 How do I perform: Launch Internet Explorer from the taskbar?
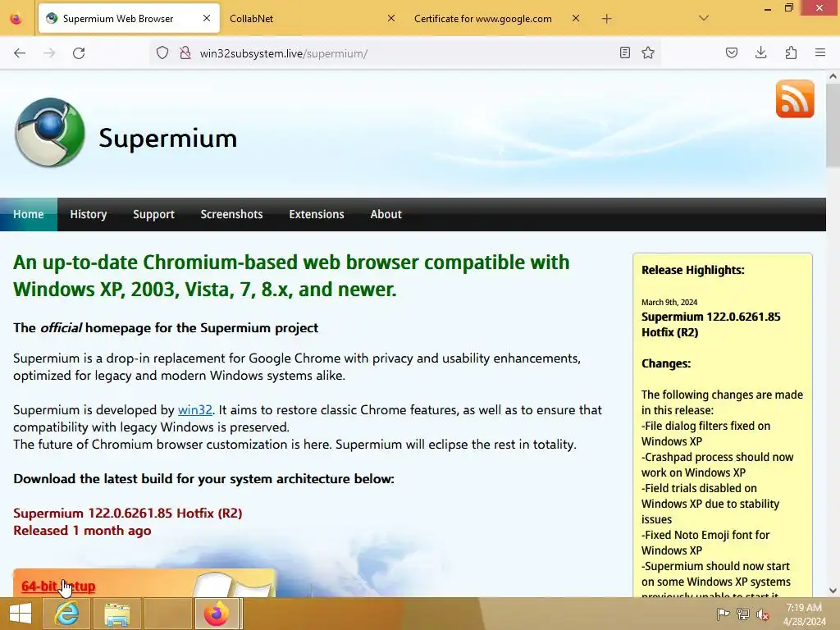[66, 614]
